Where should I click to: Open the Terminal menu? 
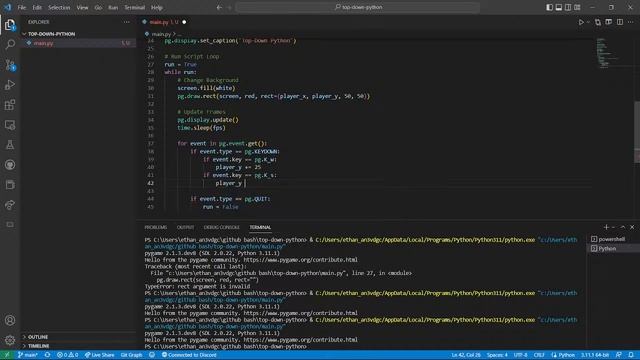tap(135, 7)
